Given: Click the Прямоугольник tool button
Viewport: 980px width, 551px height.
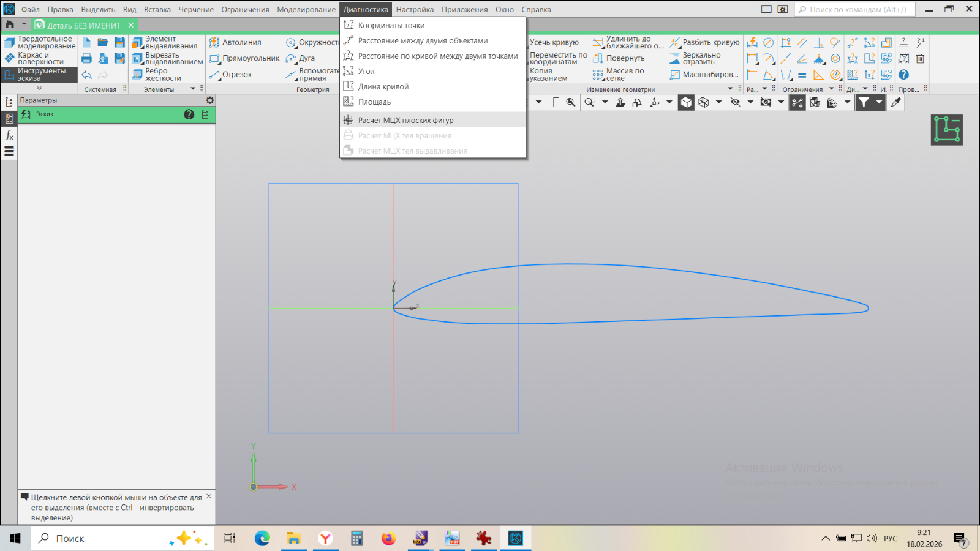Looking at the screenshot, I should 244,58.
